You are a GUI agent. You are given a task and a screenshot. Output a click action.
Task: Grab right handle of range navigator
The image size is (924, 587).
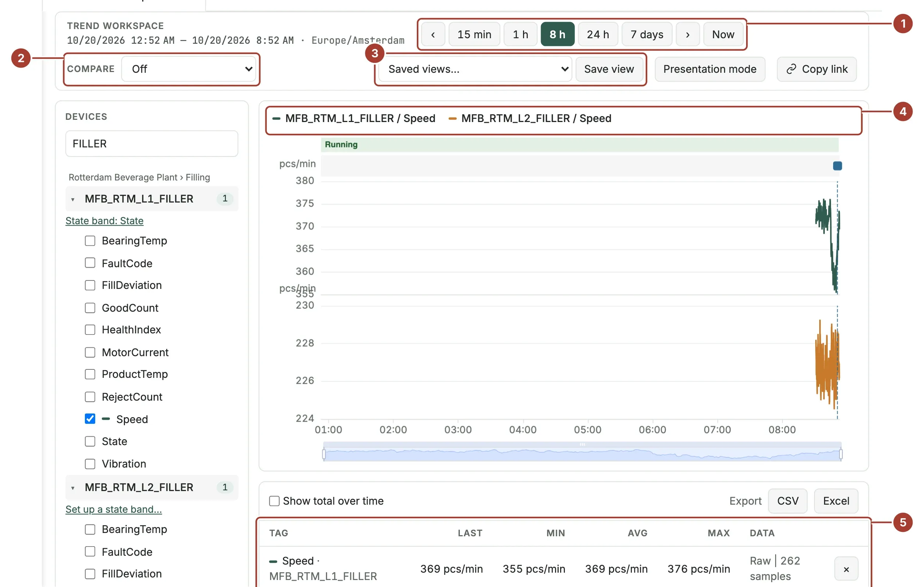841,454
